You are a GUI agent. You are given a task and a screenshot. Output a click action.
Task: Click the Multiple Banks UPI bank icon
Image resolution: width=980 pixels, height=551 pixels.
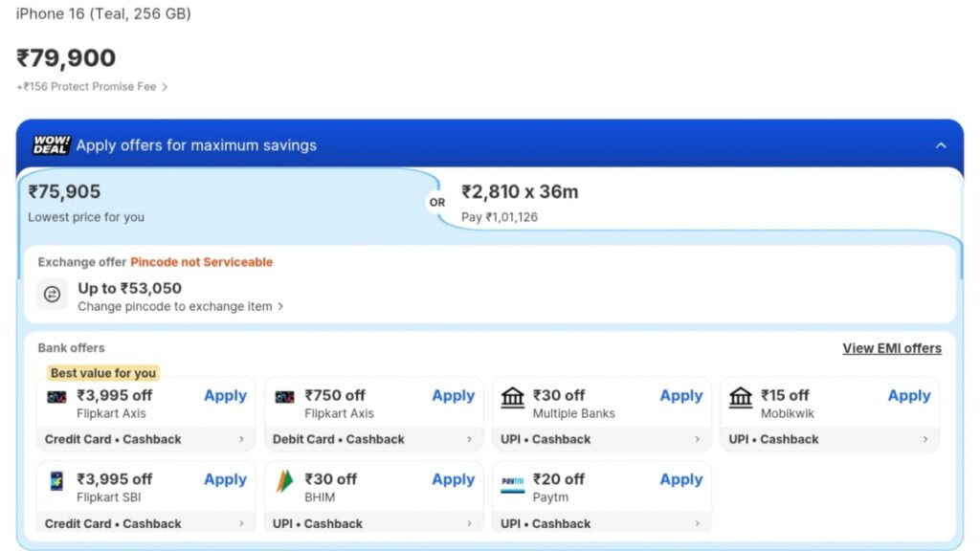tap(513, 397)
